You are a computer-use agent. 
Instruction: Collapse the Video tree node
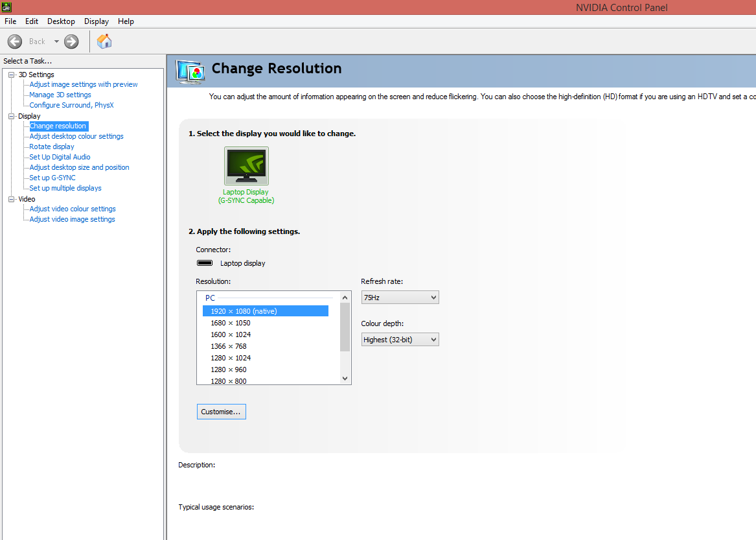[x=12, y=199]
